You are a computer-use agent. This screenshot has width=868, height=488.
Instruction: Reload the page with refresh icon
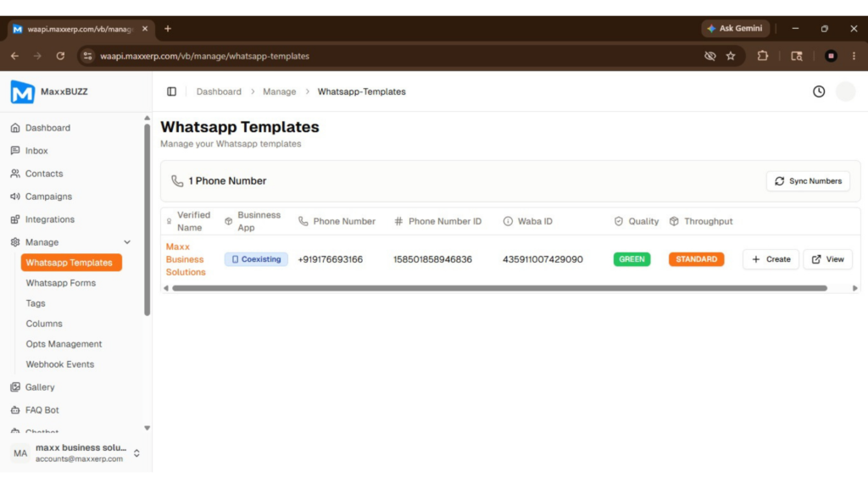coord(60,56)
